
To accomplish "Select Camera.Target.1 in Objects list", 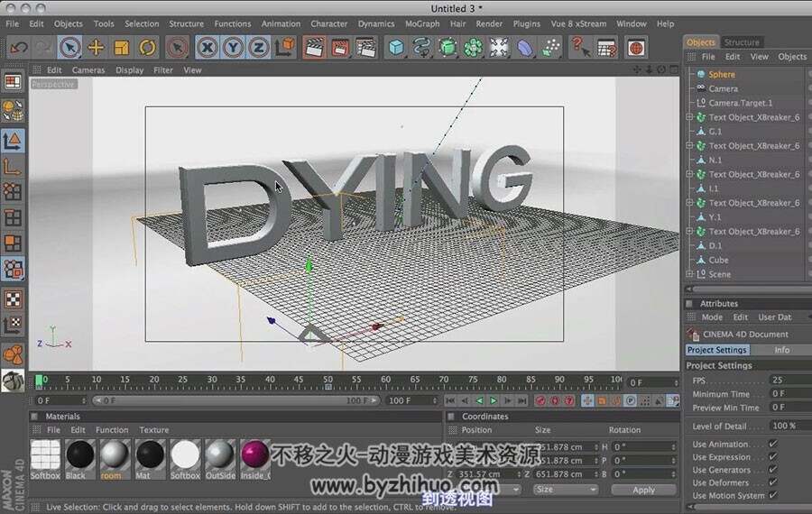I will pos(740,103).
